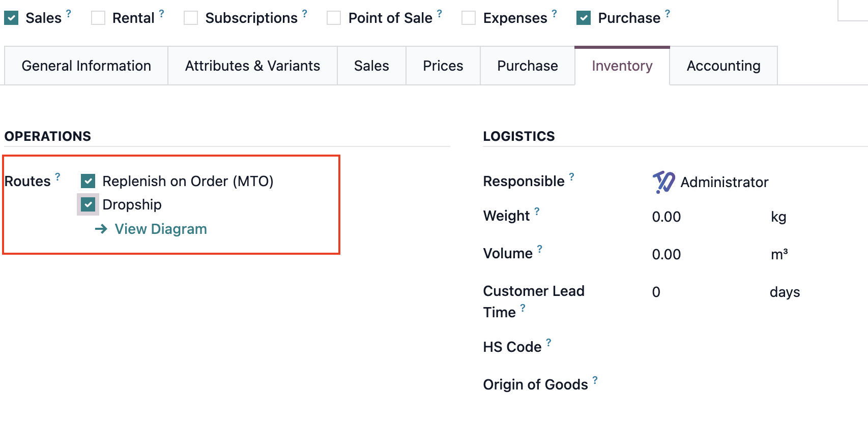868x421 pixels.
Task: Click the Administrator avatar icon
Action: click(663, 182)
